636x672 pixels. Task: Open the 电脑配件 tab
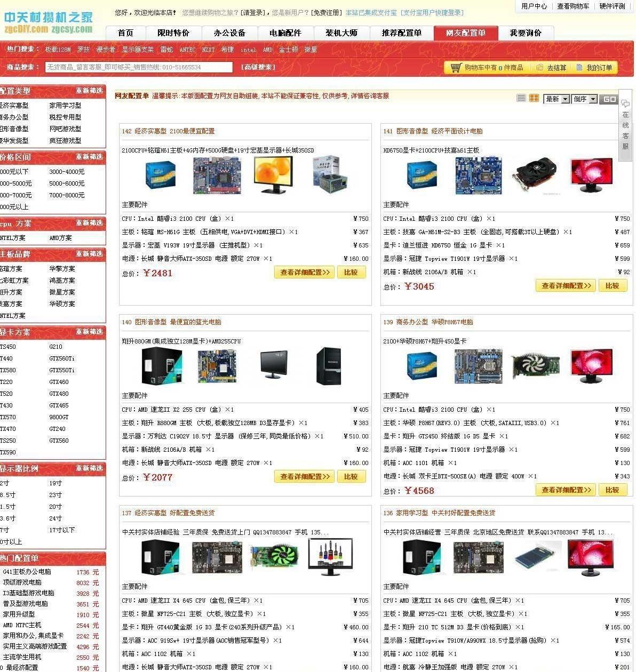coord(285,33)
